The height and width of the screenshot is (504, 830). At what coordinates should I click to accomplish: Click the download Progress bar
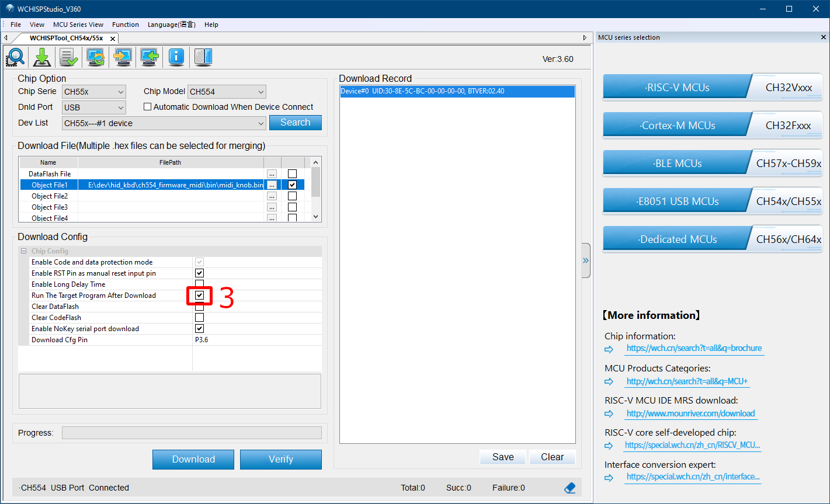pyautogui.click(x=192, y=433)
